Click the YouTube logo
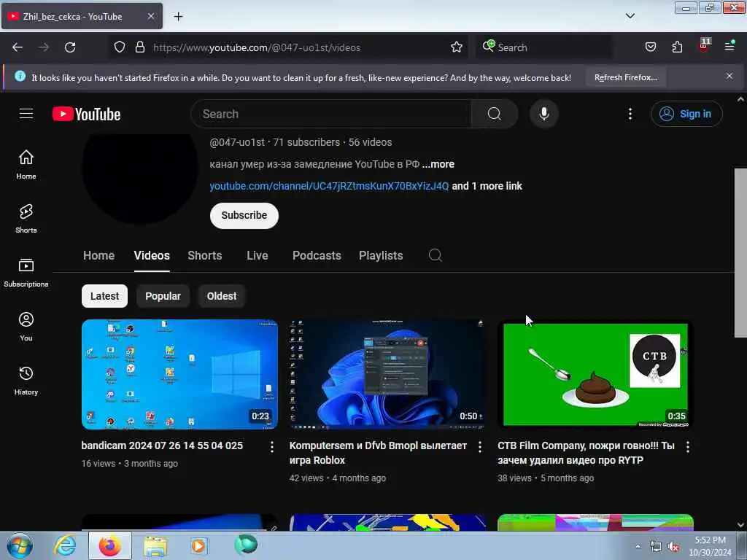Viewport: 747px width, 560px height. click(86, 114)
